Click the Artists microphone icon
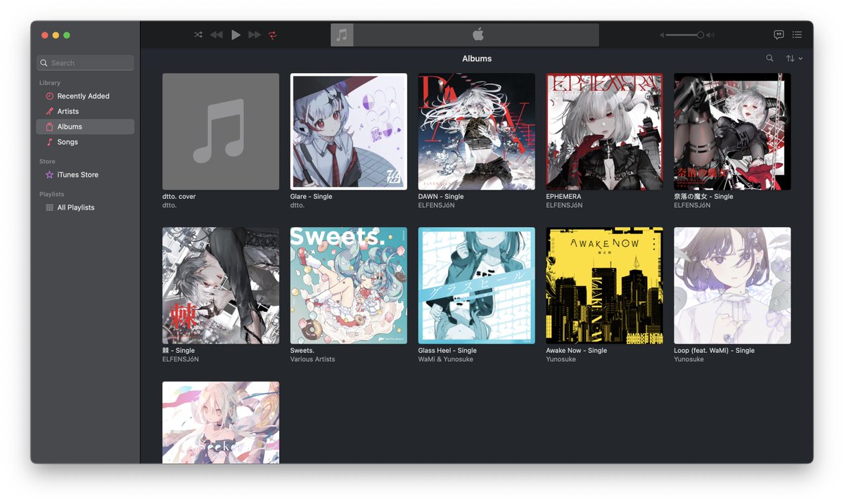 49,111
